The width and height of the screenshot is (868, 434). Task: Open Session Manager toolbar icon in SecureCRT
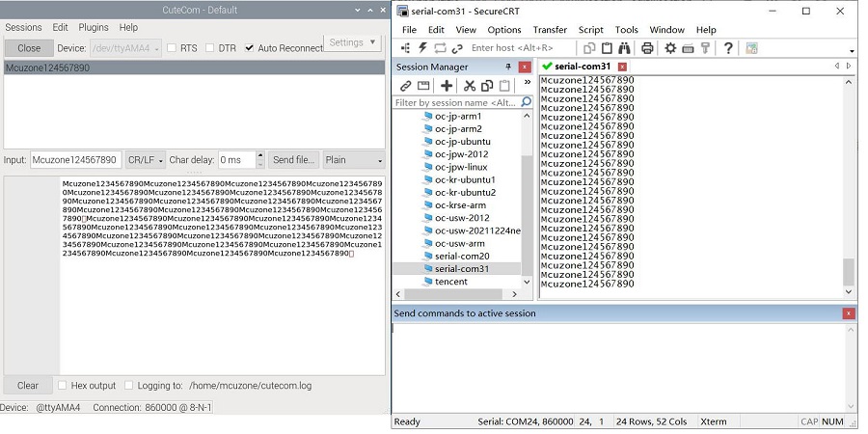[405, 48]
